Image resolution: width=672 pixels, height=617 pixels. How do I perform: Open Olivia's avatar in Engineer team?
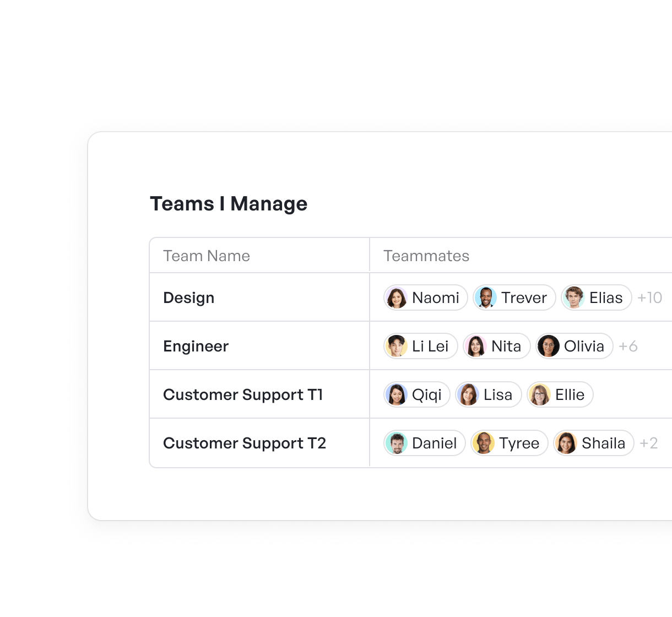pyautogui.click(x=549, y=347)
